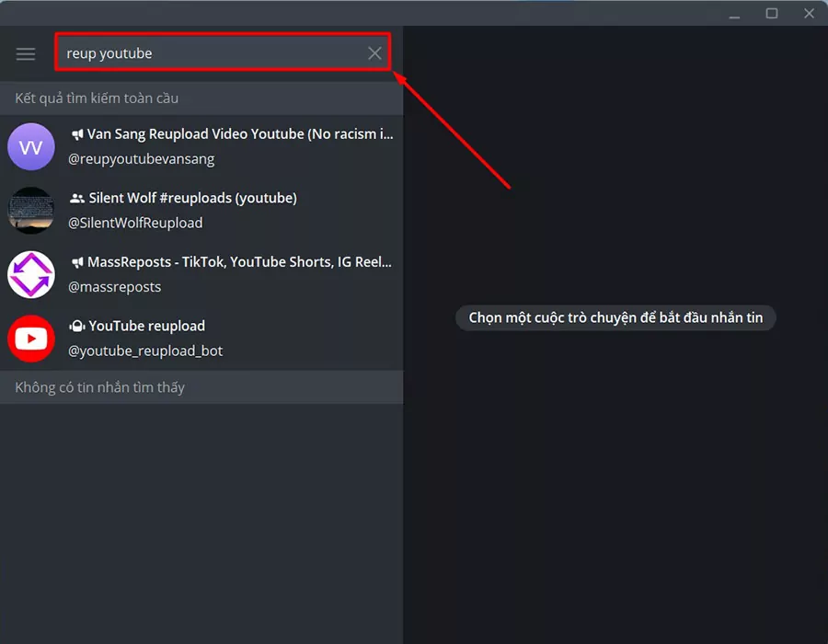Click the megaphone icon beside MassReposts
The image size is (828, 644).
pos(77,262)
